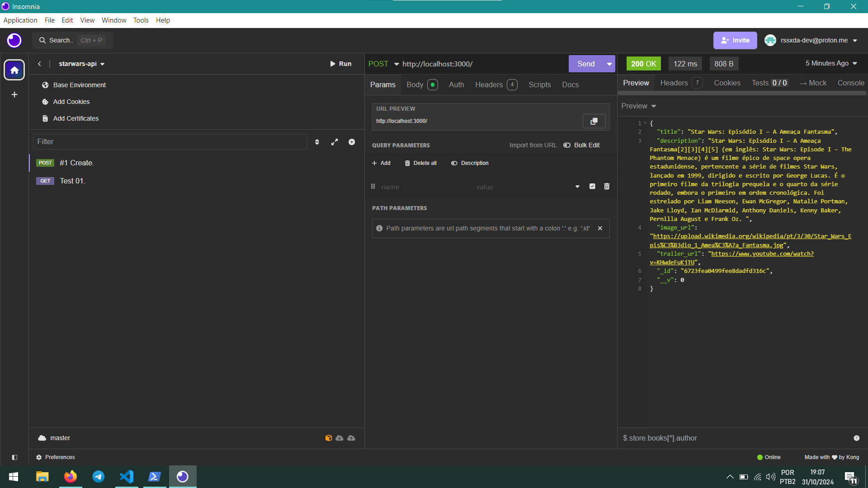Open the Search bar

[x=72, y=40]
